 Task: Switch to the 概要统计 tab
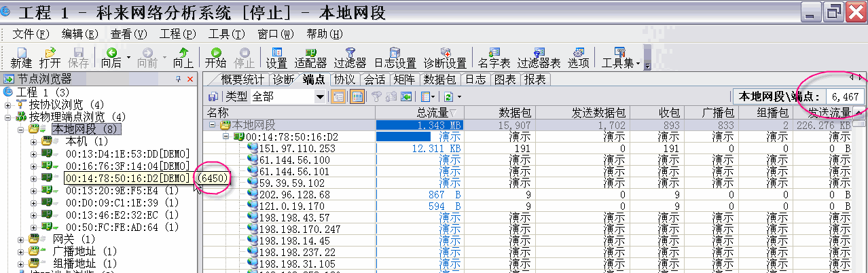(242, 79)
